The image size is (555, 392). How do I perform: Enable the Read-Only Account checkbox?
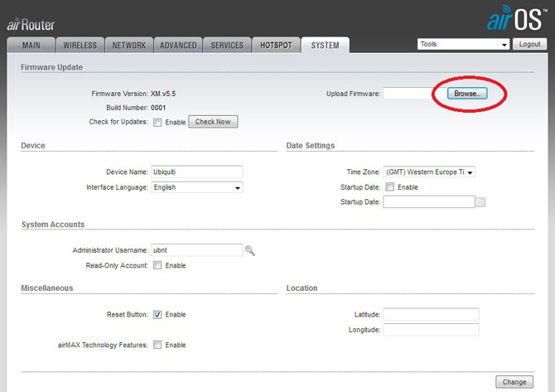click(157, 265)
